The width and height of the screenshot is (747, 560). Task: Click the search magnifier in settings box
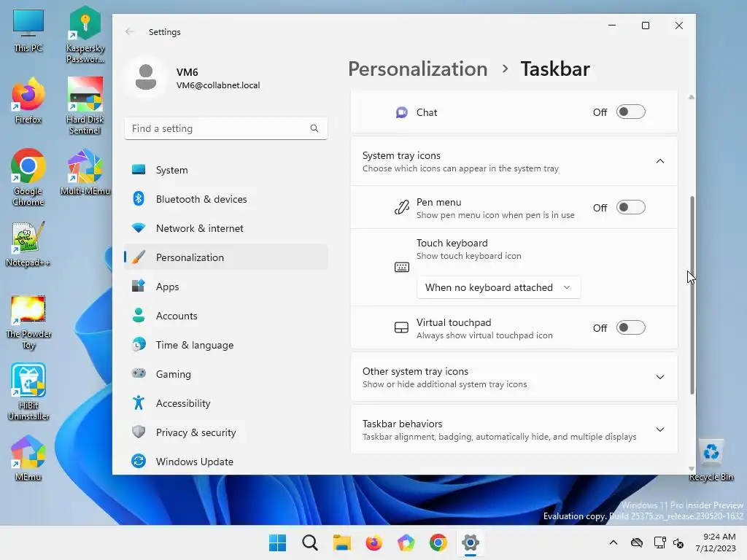pos(314,128)
